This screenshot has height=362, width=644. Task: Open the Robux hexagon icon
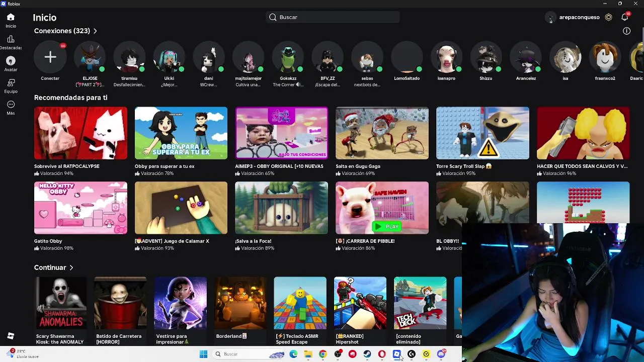coord(608,17)
